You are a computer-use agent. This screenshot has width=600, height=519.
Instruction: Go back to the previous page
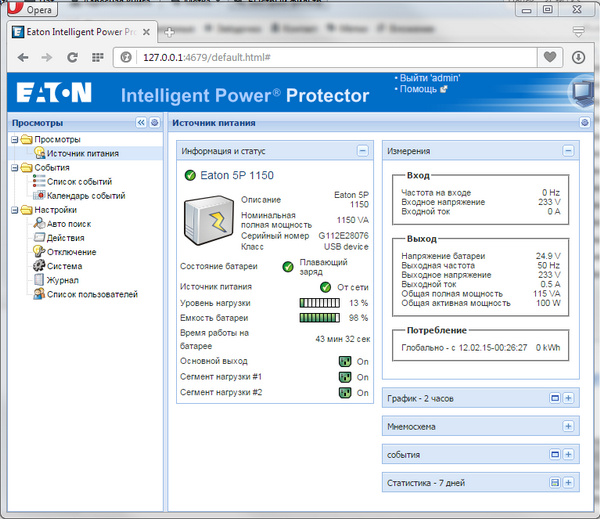tap(23, 57)
